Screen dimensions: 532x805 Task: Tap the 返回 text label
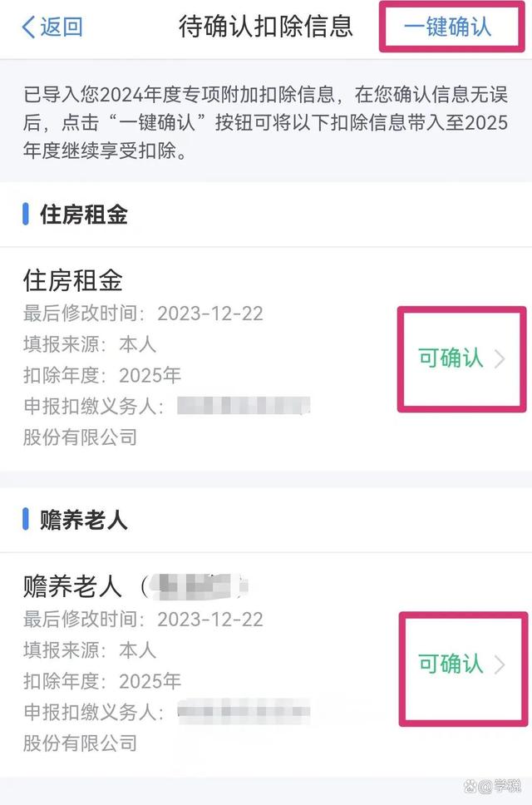62,27
